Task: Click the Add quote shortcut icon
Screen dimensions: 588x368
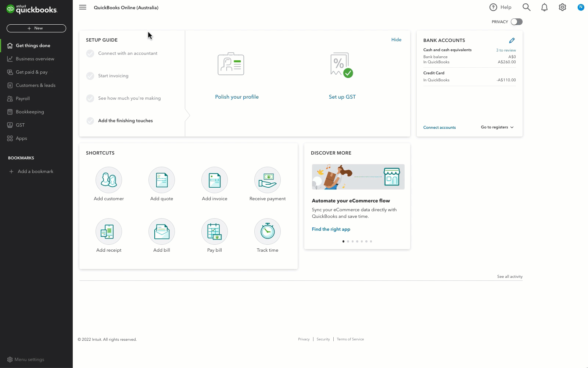Action: (x=162, y=180)
